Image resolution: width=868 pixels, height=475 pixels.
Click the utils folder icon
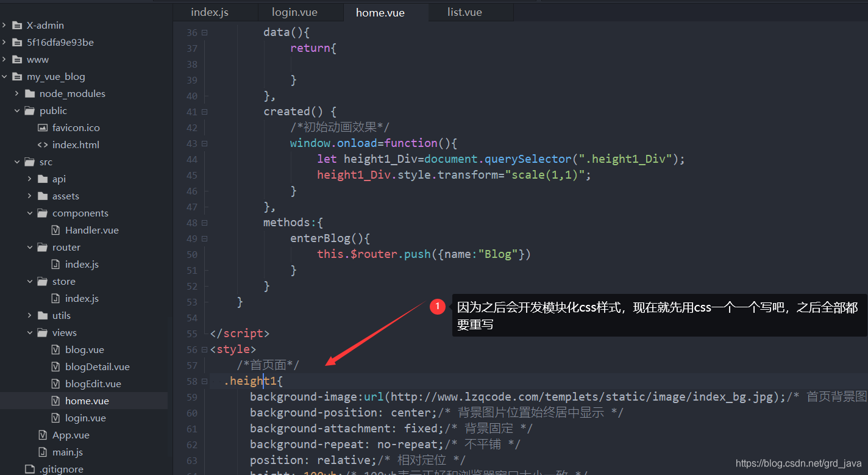[x=43, y=316]
